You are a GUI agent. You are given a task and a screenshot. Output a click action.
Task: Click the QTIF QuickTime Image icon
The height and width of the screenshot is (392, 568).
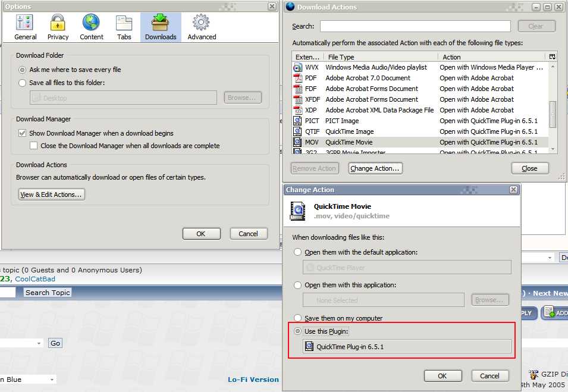(x=297, y=131)
